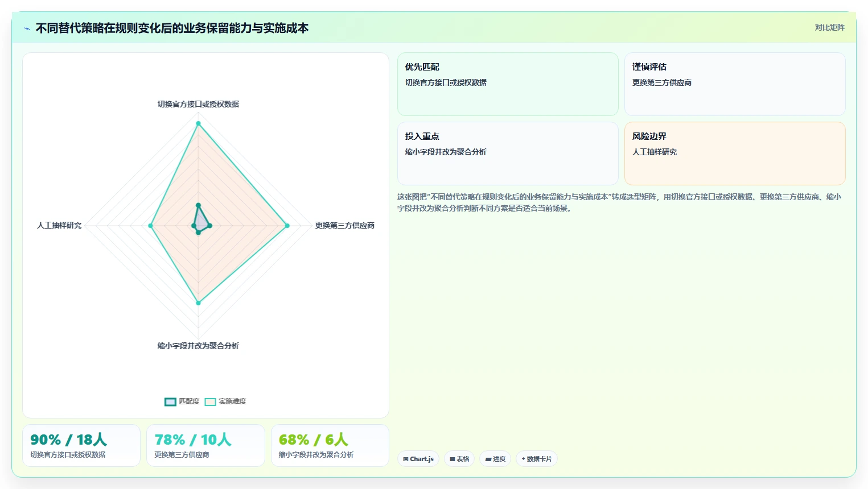Click the 对比矩阵 label in the header

tap(829, 27)
